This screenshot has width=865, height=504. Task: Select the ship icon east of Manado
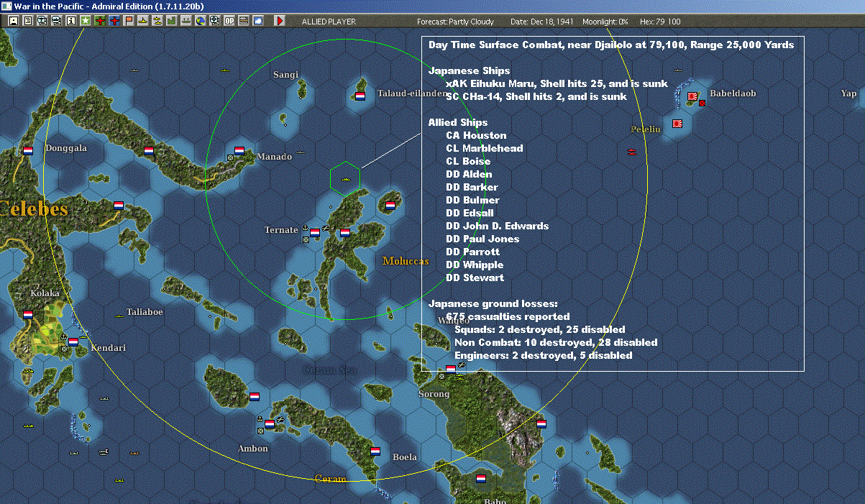point(301,153)
